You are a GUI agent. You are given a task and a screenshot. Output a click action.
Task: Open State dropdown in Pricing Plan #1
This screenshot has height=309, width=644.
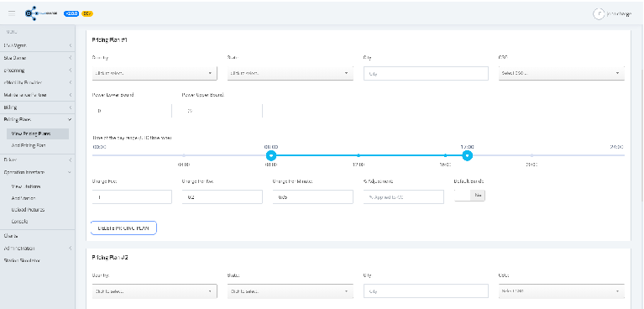click(290, 73)
